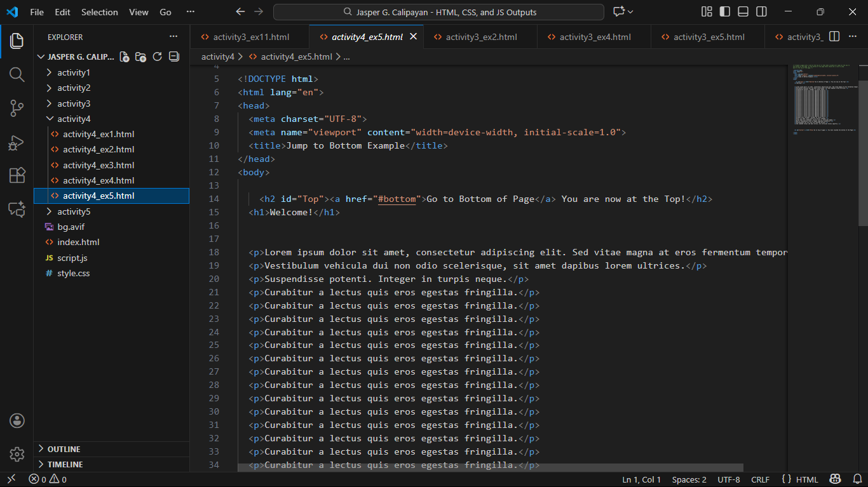Toggle the Secondary Side Bar
This screenshot has width=868, height=487.
(761, 12)
